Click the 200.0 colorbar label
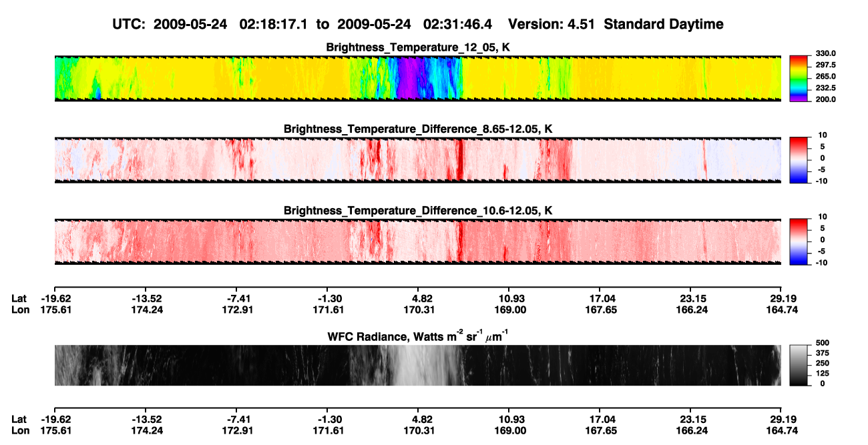Image resolution: width=868 pixels, height=445 pixels. (825, 99)
